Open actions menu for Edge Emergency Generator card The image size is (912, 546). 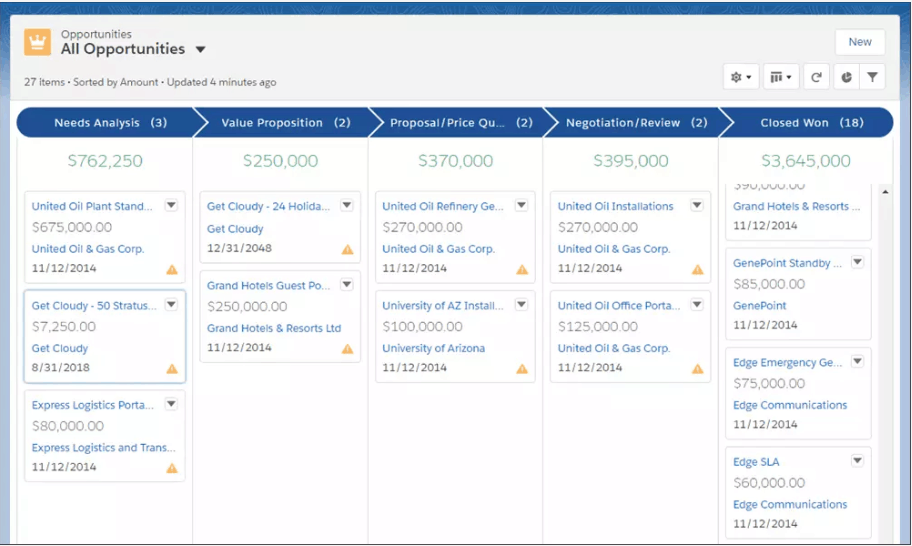tap(857, 362)
